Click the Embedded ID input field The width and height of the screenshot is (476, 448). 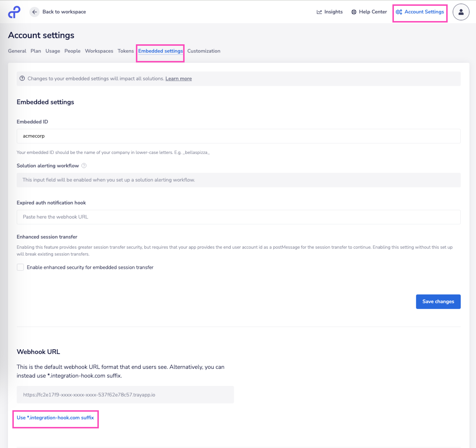coord(238,136)
